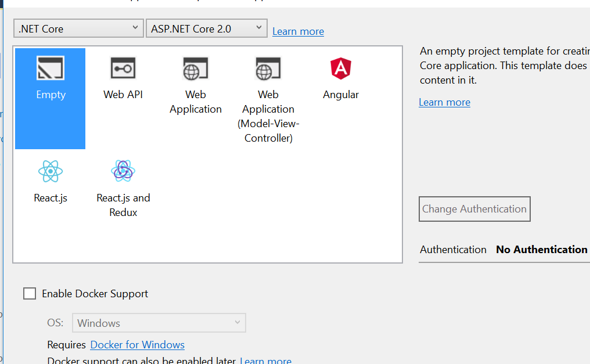Select the Web Application template icon
This screenshot has height=364, width=590.
pos(195,68)
